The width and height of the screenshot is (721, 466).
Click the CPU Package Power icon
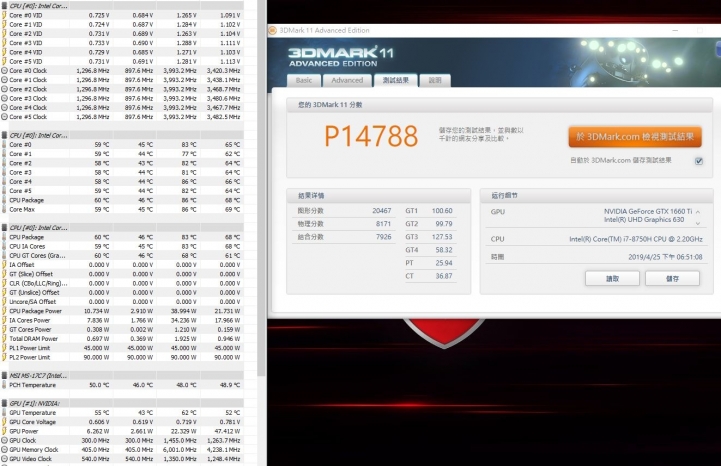[x=4, y=311]
